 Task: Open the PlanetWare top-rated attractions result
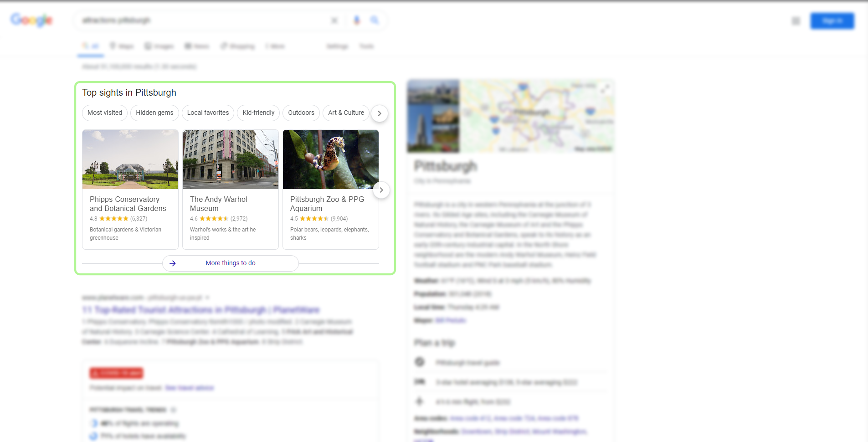pos(201,310)
